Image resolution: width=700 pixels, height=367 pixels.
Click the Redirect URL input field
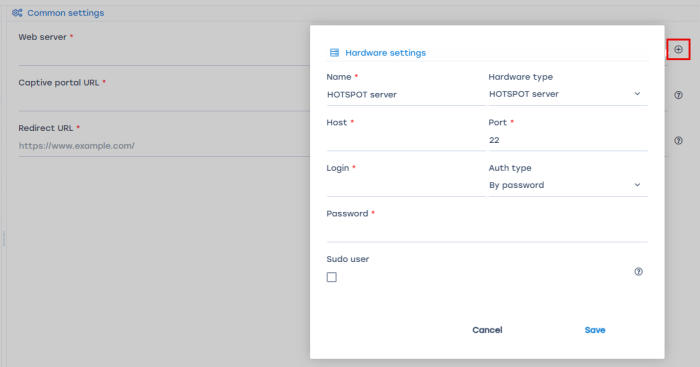(164, 146)
